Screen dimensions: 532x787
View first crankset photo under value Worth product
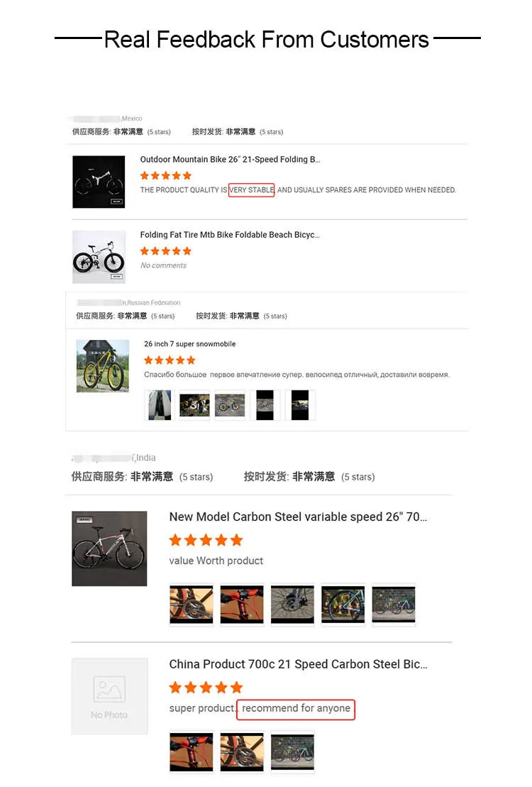pyautogui.click(x=192, y=605)
